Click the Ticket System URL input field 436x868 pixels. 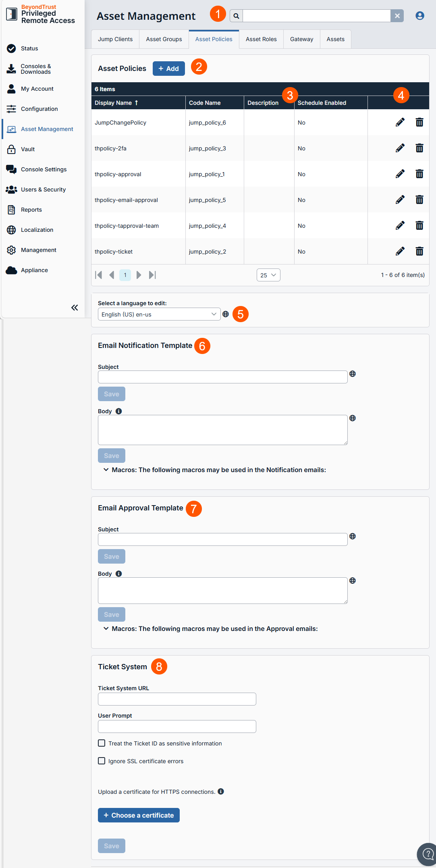(x=176, y=699)
